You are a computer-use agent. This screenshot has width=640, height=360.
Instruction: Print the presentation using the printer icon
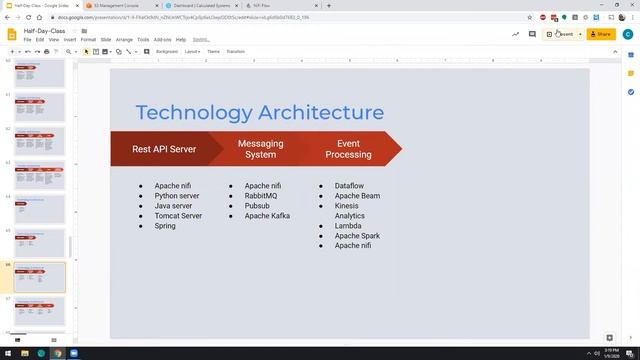click(x=47, y=52)
